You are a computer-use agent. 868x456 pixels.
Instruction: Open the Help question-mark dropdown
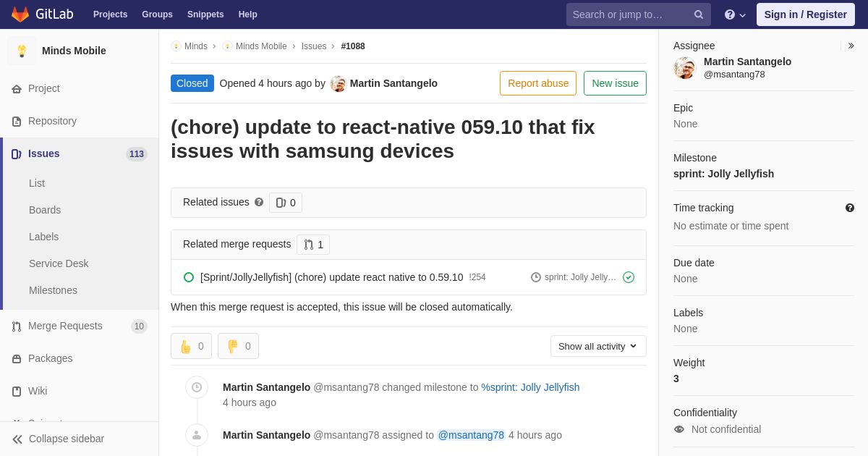[735, 14]
